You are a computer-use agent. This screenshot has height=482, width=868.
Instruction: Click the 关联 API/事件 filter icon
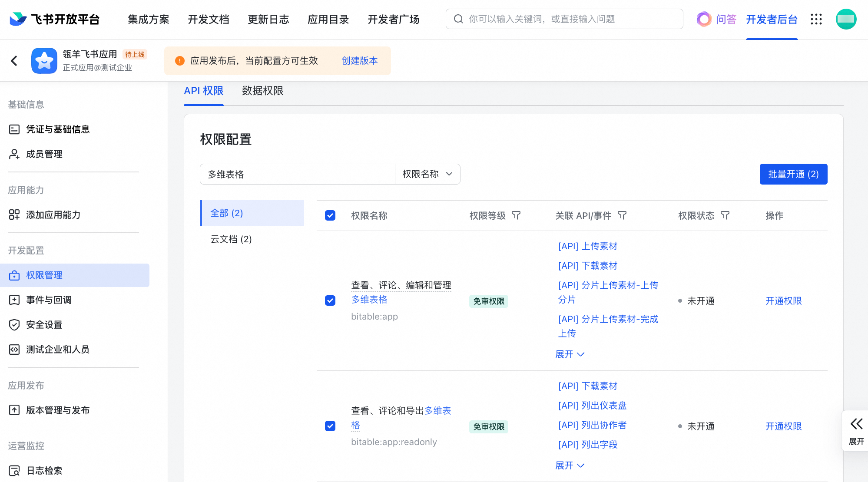click(x=622, y=215)
